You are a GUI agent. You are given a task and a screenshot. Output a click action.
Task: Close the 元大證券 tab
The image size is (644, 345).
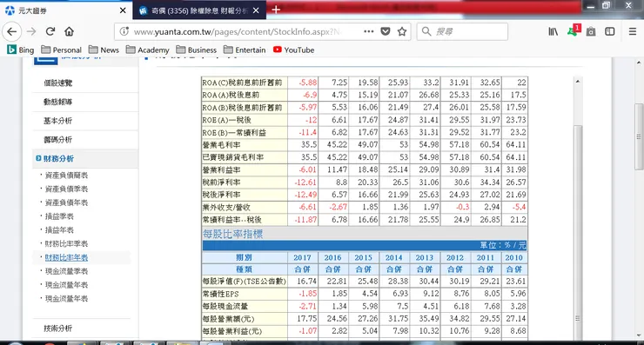coord(123,10)
